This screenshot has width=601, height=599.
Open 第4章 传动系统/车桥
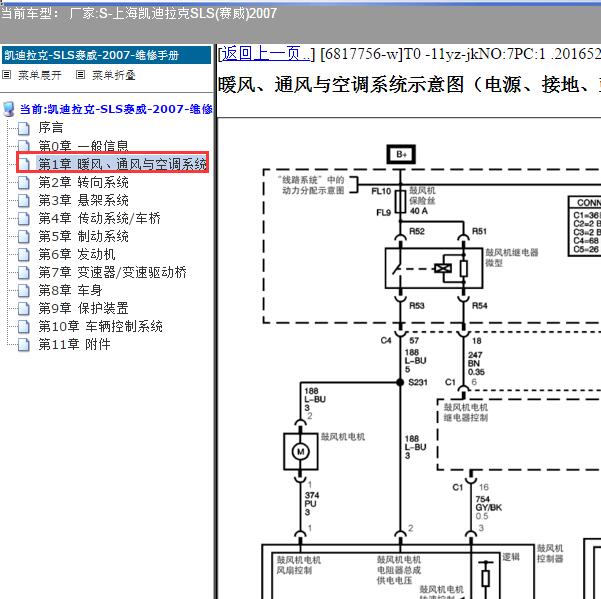(x=99, y=218)
